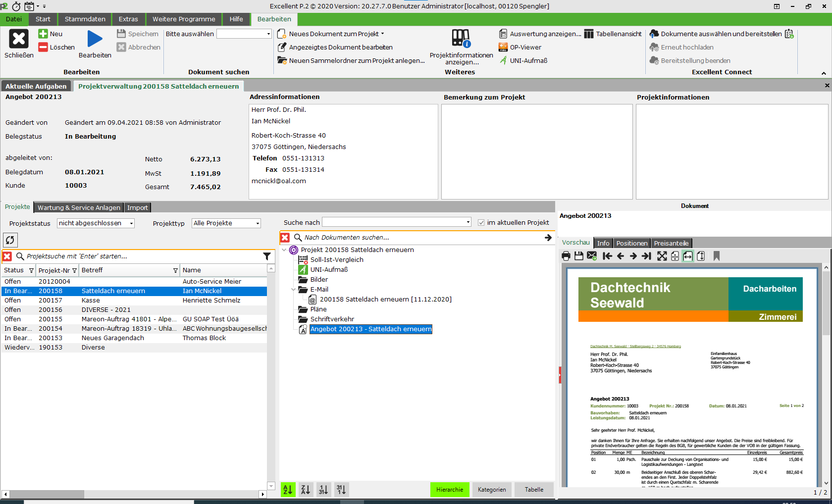Click the Löschen delete icon
This screenshot has height=504, width=832.
[x=43, y=47]
